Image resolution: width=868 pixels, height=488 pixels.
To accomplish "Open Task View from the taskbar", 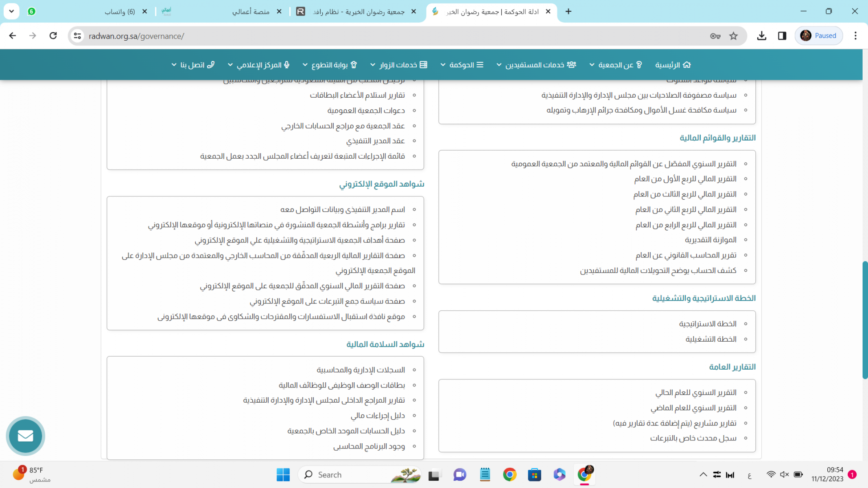I will pos(435,475).
